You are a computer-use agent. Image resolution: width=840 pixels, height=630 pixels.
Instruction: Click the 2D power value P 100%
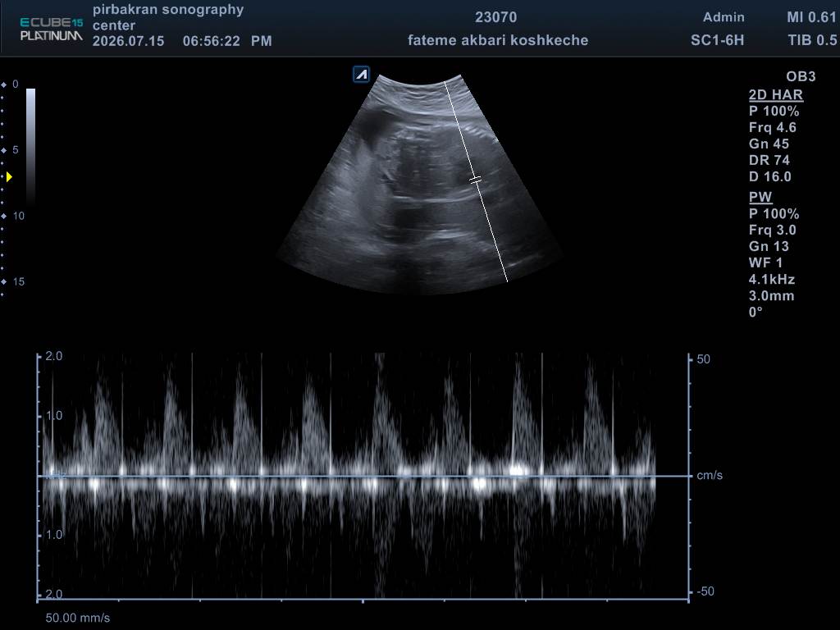[774, 112]
